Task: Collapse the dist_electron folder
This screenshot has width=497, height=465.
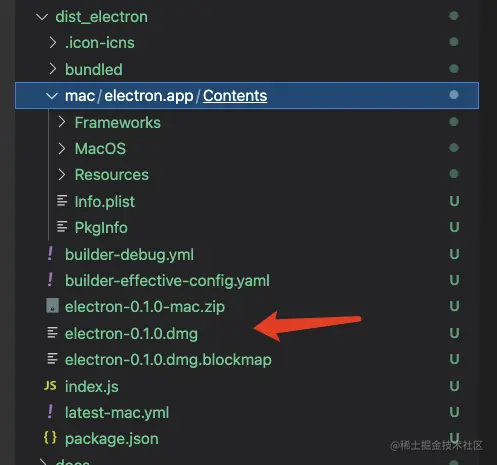Action: [42, 16]
